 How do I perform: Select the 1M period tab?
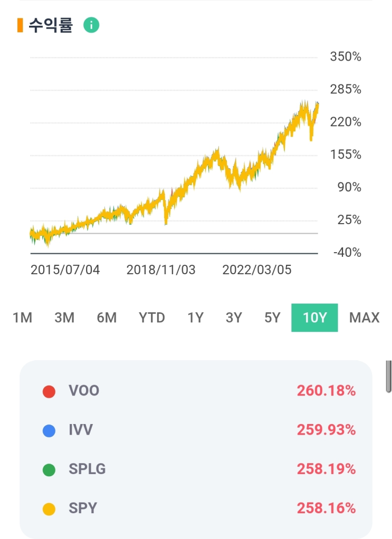[22, 317]
